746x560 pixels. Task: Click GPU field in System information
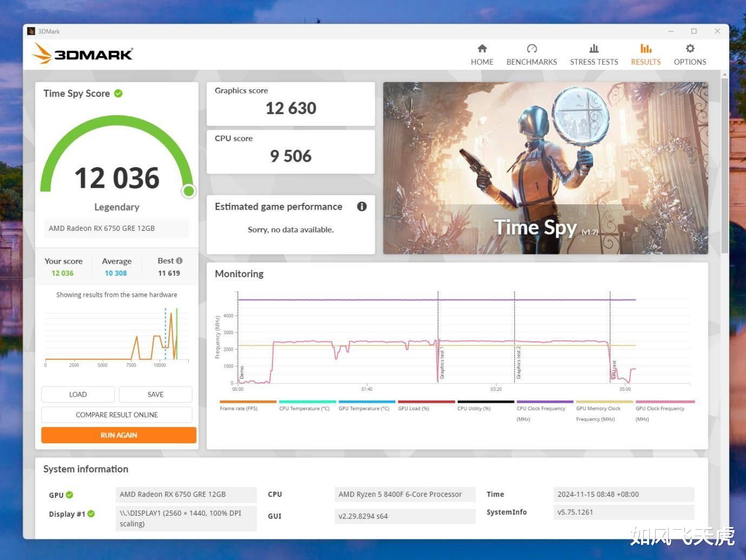pyautogui.click(x=186, y=495)
